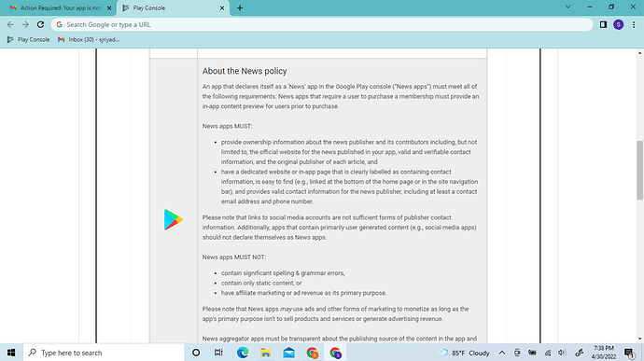Open the notification center icon

(x=629, y=353)
